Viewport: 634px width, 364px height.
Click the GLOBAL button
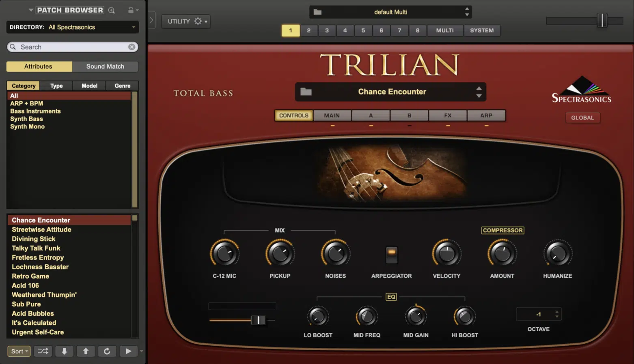click(x=582, y=118)
